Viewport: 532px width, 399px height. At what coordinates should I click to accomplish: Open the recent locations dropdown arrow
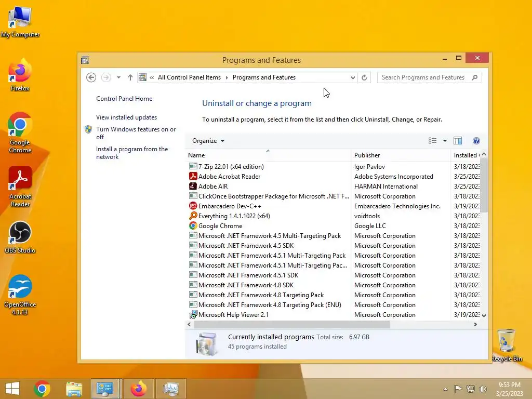(x=118, y=78)
